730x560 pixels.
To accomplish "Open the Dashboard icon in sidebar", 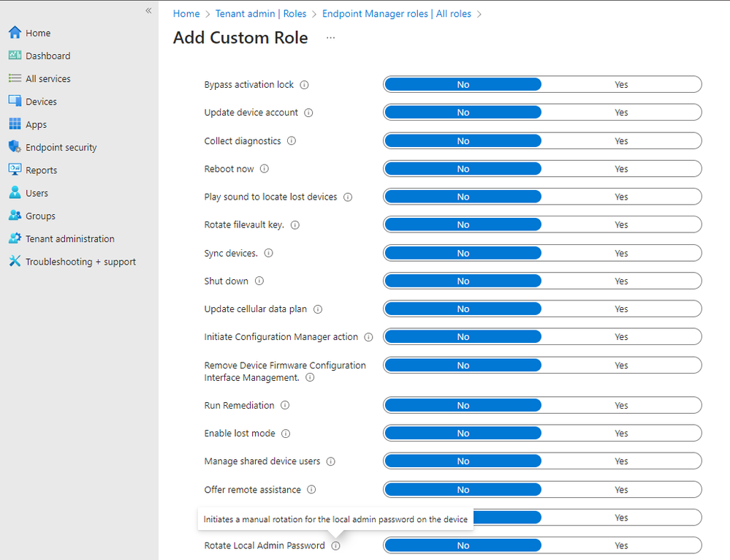I will point(15,56).
